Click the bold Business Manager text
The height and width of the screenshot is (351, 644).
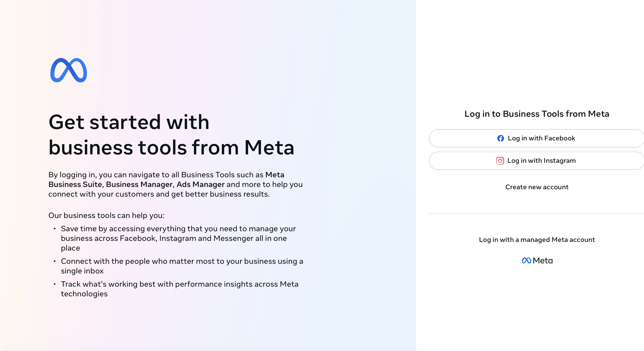pyautogui.click(x=139, y=184)
